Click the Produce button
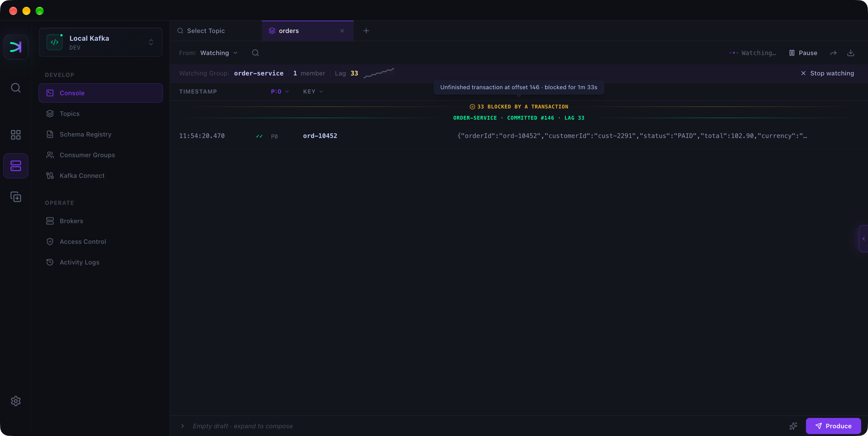Screen dimensions: 868x436 (x=833, y=426)
